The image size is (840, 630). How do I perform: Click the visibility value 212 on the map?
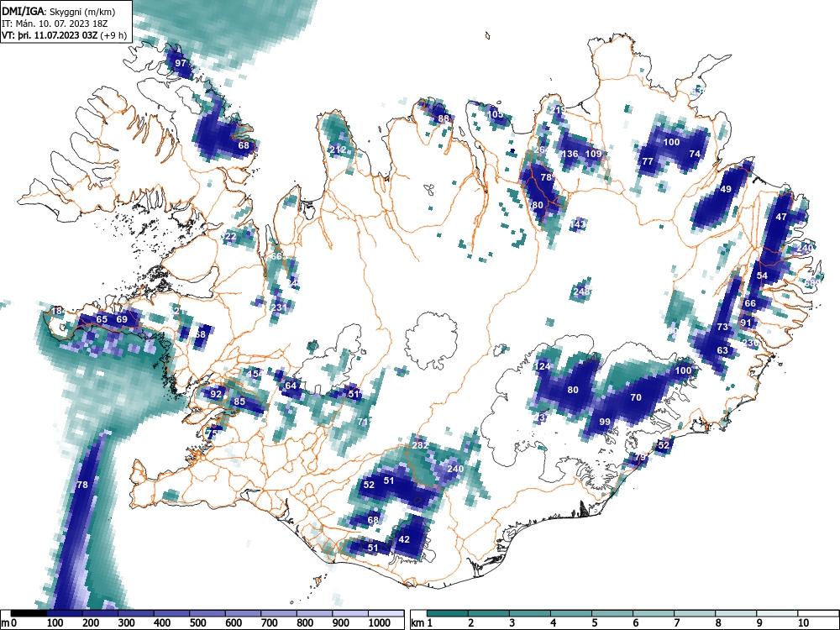pyautogui.click(x=338, y=150)
